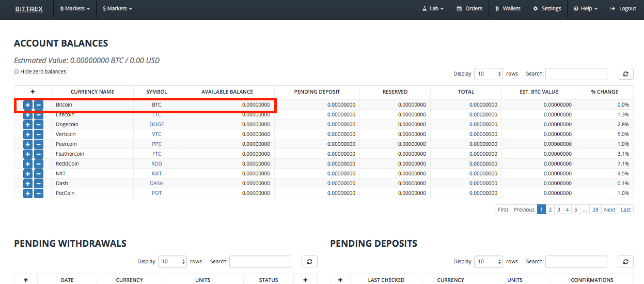The image size is (644, 284).
Task: Click the Previous pagination button
Action: click(x=524, y=210)
